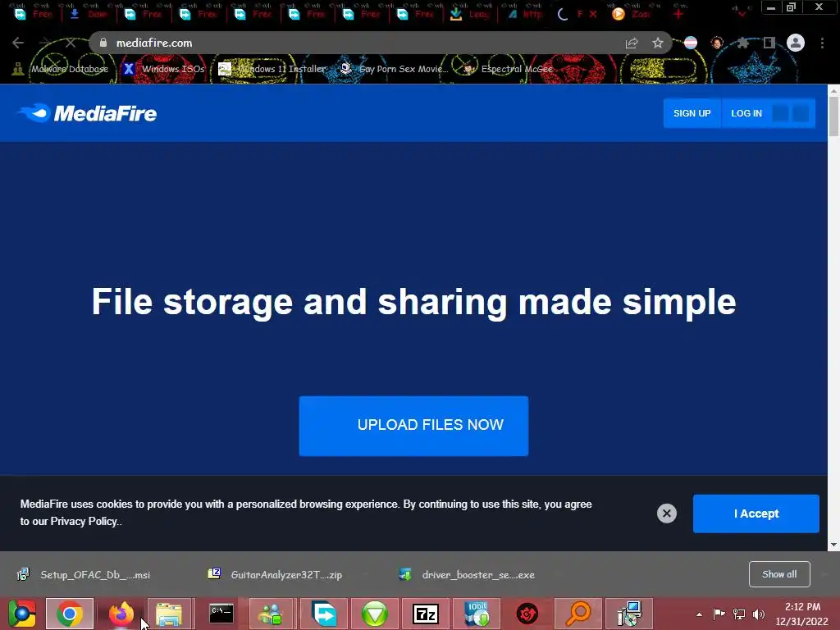The image size is (840, 630).
Task: Open the Windows 11 Installer bookmark
Action: pyautogui.click(x=272, y=69)
